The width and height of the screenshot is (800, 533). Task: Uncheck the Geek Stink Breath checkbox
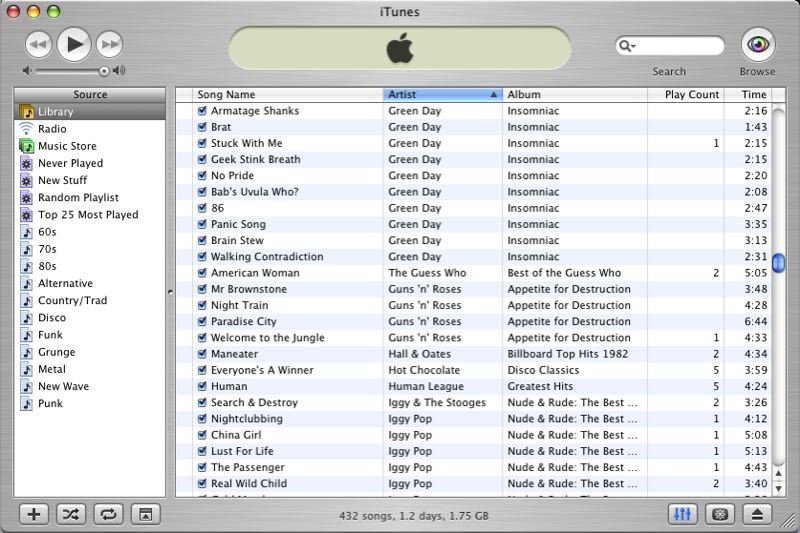click(x=202, y=160)
